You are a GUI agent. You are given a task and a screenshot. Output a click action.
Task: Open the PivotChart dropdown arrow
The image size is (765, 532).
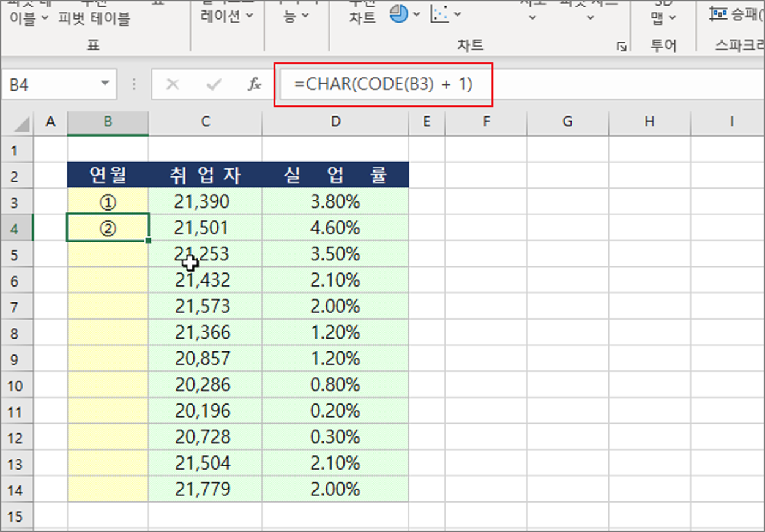coord(590,18)
